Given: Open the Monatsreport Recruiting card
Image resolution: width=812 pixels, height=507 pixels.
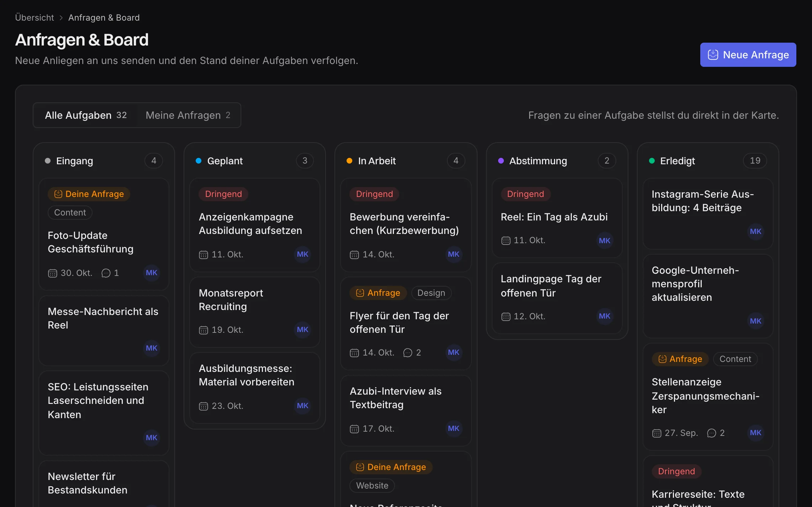Looking at the screenshot, I should tap(255, 312).
